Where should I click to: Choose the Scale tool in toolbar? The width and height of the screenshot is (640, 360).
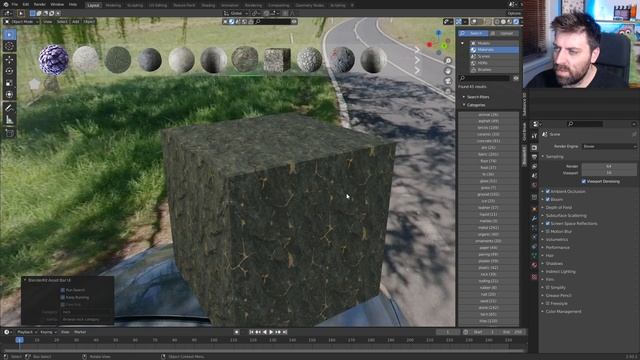tap(9, 83)
